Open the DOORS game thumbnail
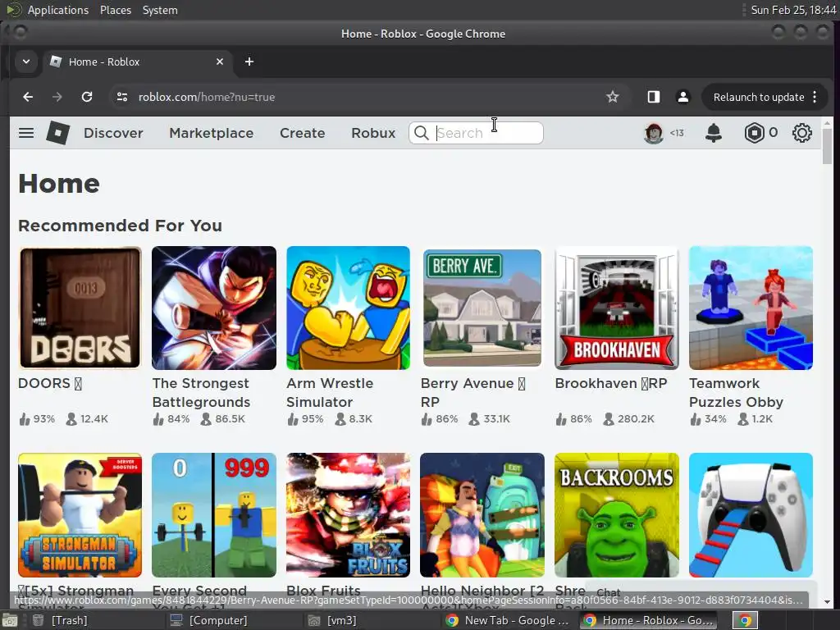Screen dimensions: 840x630 (80, 308)
